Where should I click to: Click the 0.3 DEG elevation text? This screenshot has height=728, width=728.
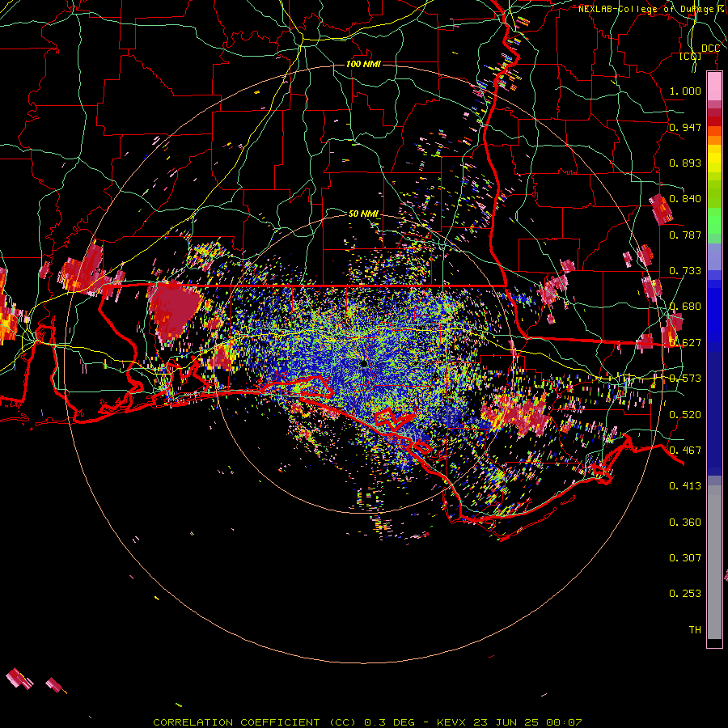[390, 722]
